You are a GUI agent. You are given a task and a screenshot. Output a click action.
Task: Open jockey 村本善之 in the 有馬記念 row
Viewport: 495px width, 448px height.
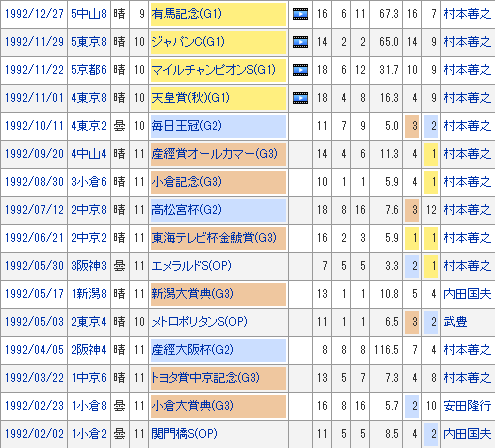(x=467, y=14)
